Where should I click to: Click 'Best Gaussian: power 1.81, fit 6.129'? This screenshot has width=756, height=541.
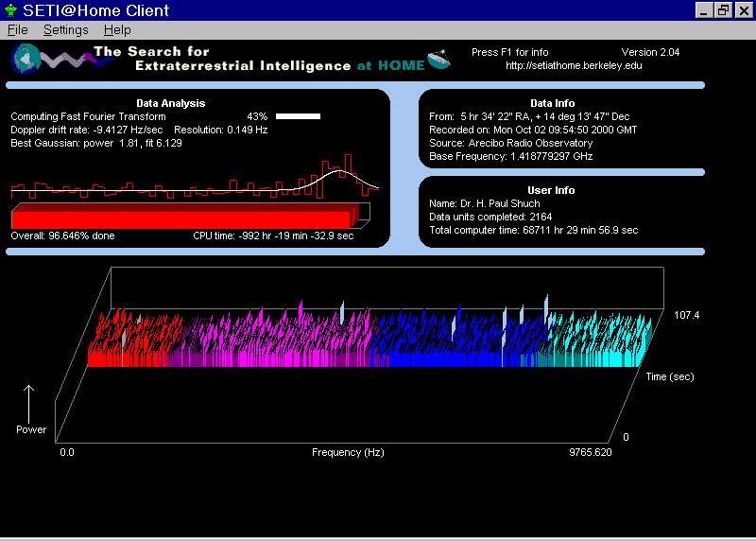point(96,144)
